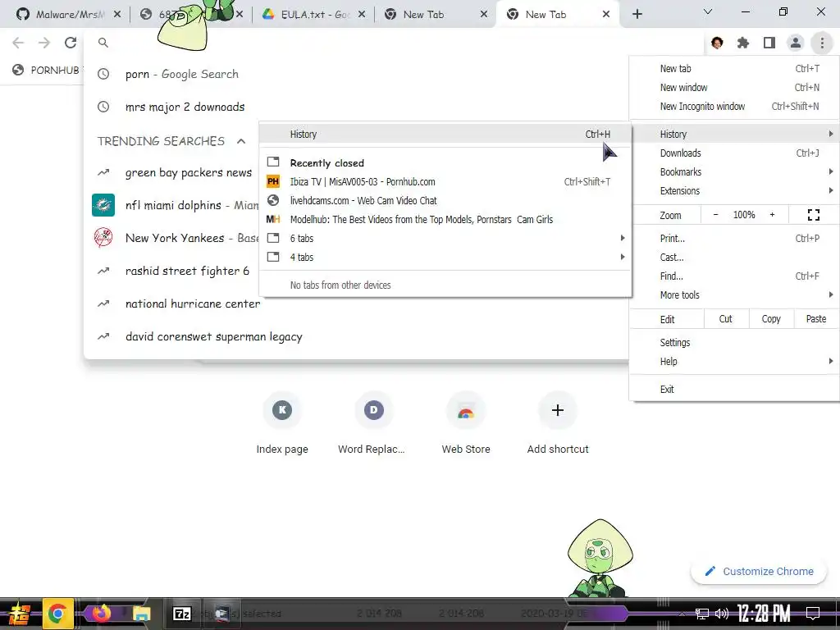Screen dimensions: 840x630
Task: Open the Extensions puzzle icon
Action: click(x=743, y=43)
